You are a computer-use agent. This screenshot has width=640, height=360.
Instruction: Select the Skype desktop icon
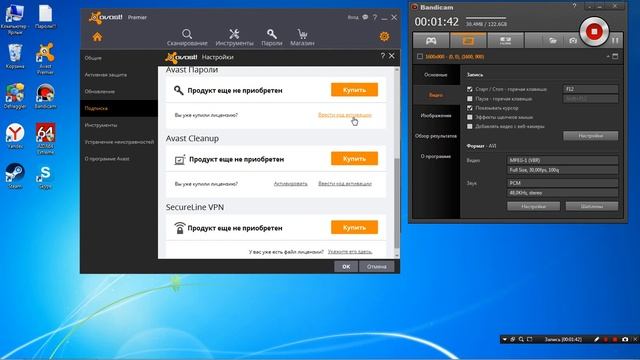[45, 177]
